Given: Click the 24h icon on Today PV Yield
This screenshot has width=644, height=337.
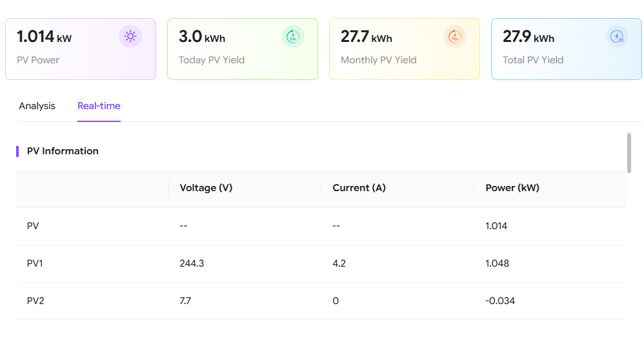Looking at the screenshot, I should coord(293,37).
